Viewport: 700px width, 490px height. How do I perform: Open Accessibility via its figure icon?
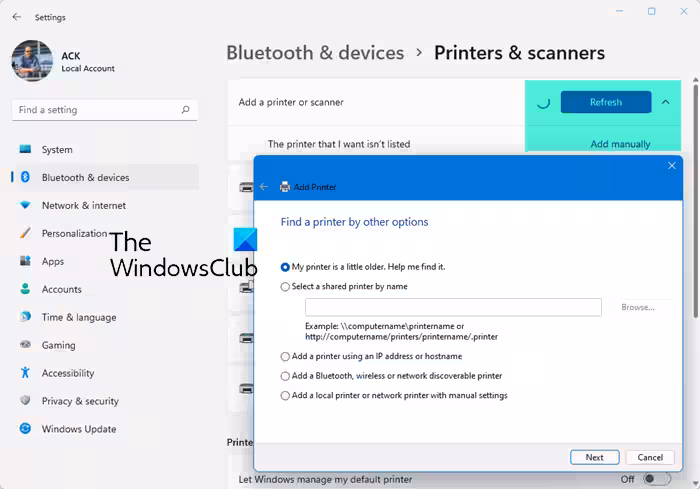pyautogui.click(x=25, y=373)
